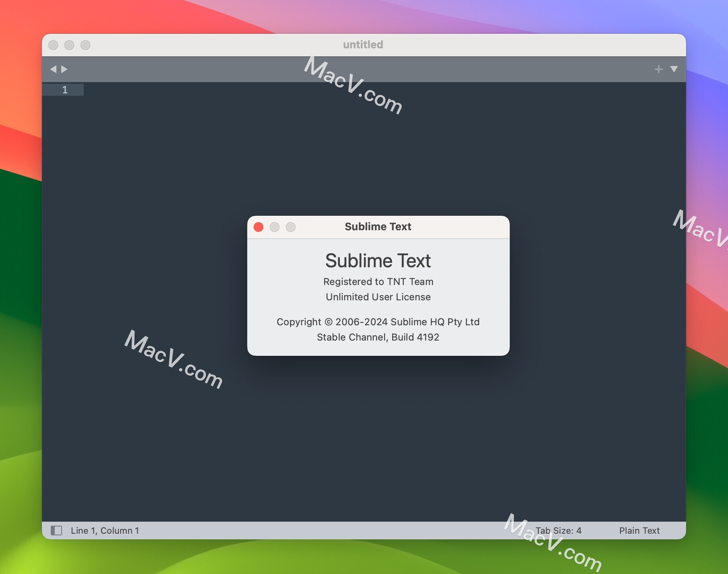
Task: Go to previous tab with left arrow
Action: point(53,69)
